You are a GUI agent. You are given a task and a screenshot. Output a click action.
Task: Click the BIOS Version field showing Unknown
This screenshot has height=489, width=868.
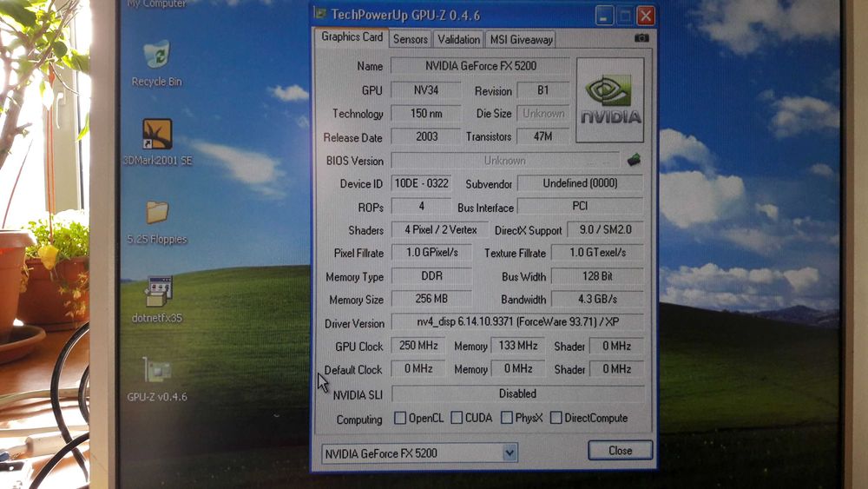click(505, 160)
